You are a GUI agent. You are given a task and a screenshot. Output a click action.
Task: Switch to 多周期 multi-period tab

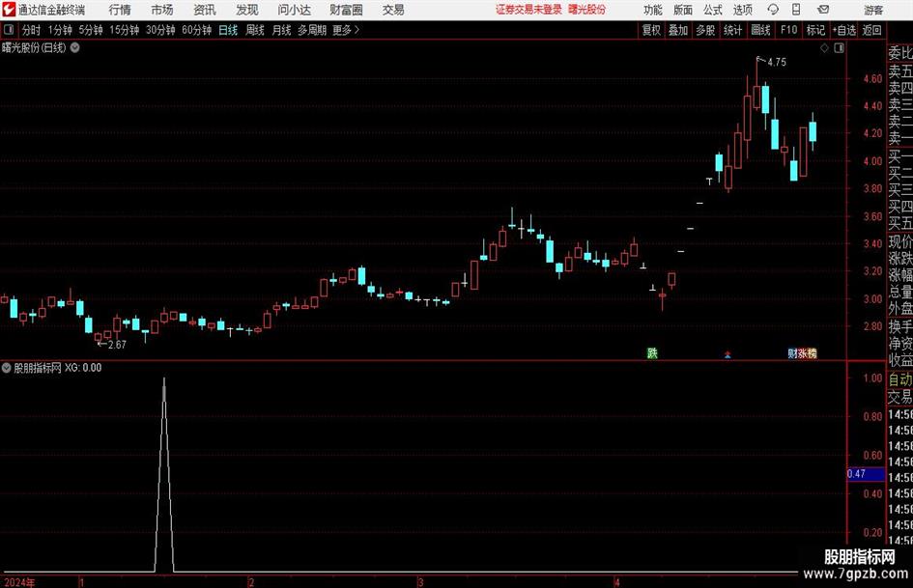[x=312, y=30]
